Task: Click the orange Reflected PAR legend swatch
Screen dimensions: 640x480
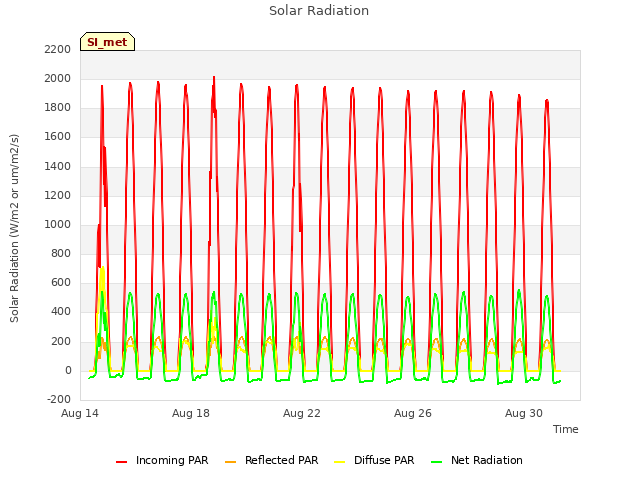Action: coord(231,462)
